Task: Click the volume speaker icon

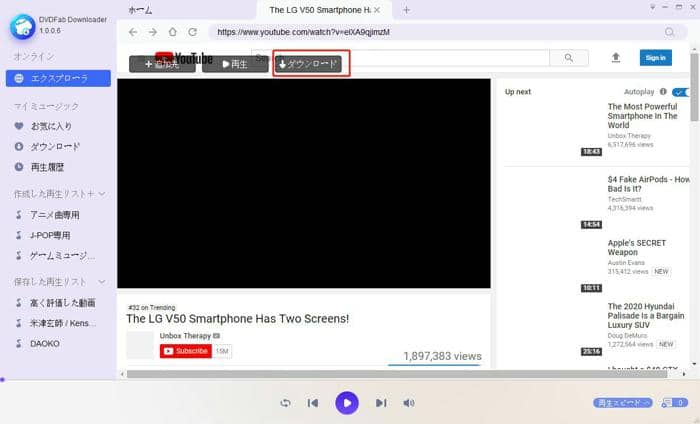Action: [x=408, y=403]
